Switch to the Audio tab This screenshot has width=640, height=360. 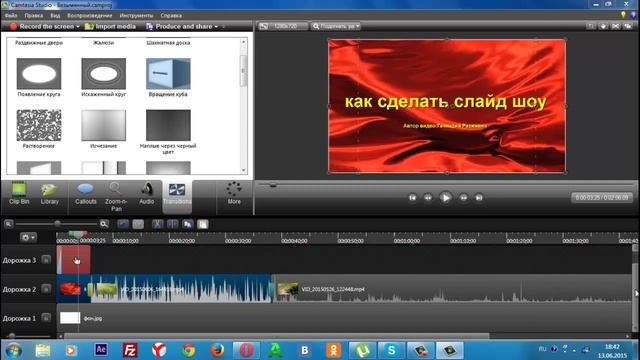tap(147, 194)
